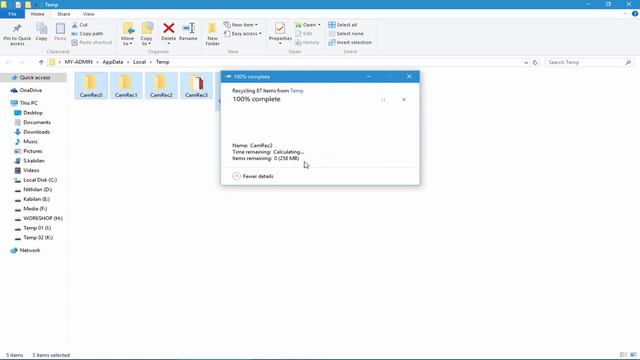The height and width of the screenshot is (360, 640).
Task: Go up one folder level
Action: (41, 62)
